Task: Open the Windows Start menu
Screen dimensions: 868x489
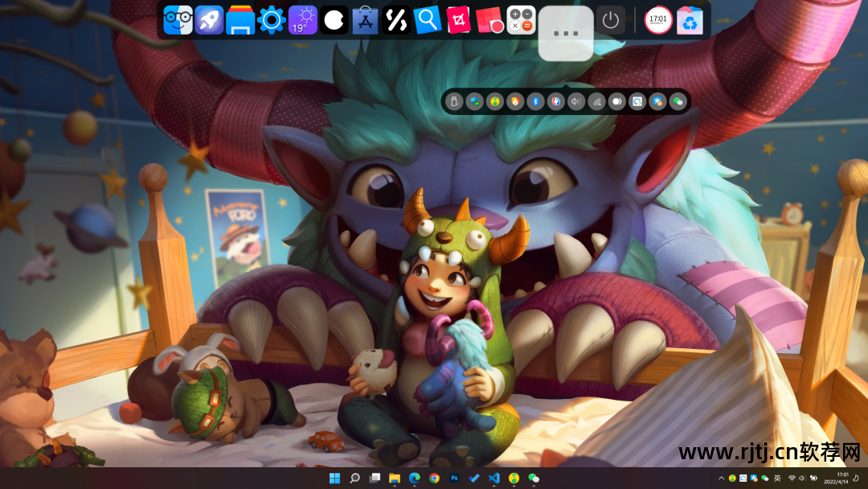Action: coord(335,478)
